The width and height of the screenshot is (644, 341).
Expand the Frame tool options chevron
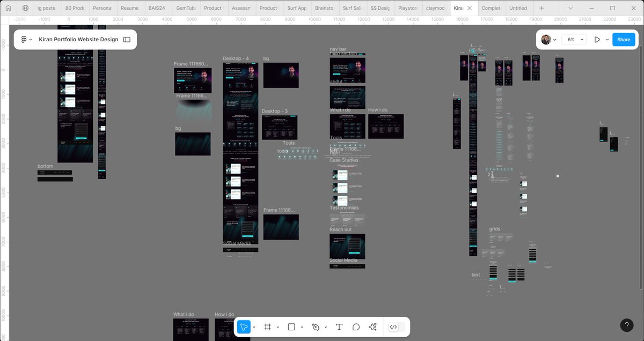[x=277, y=327]
